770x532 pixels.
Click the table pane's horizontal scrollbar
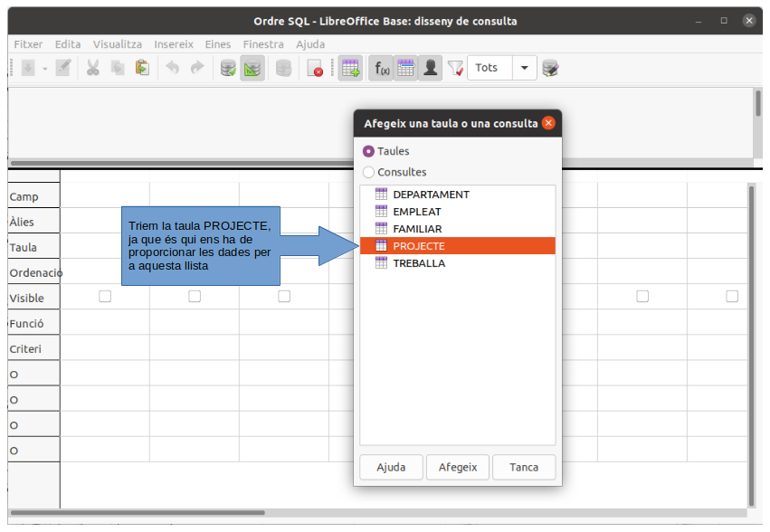[182, 163]
